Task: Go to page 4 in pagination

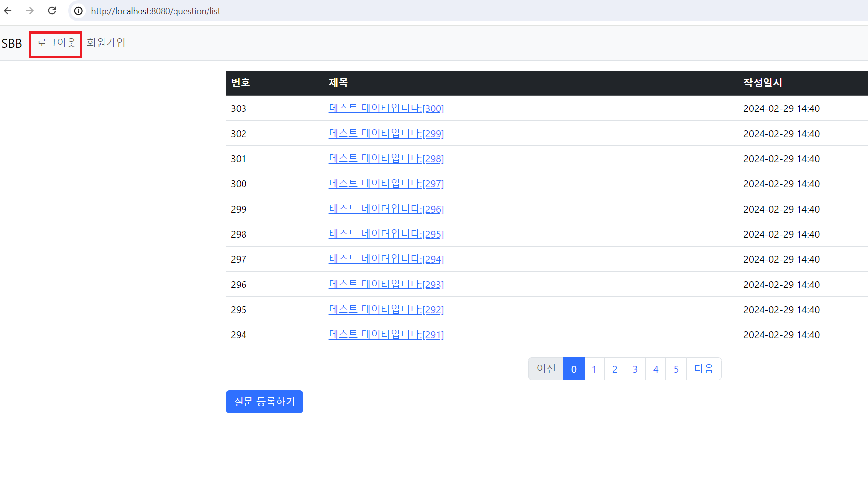Action: [x=656, y=369]
